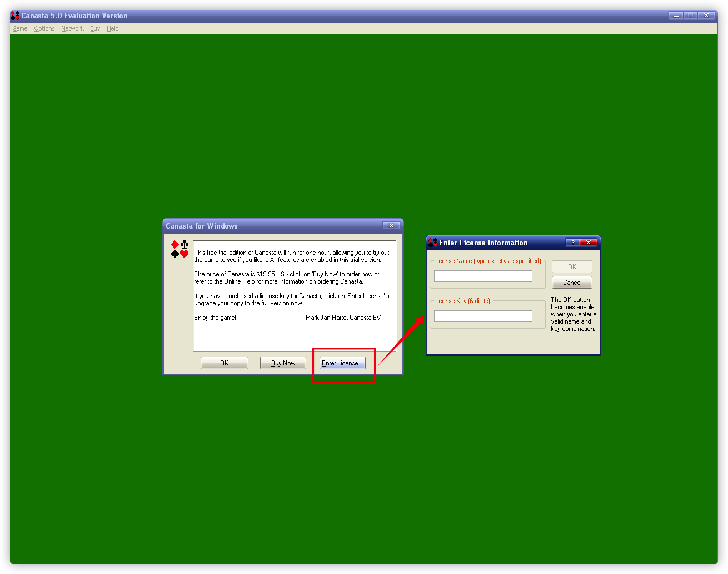This screenshot has width=728, height=574.
Task: Open the Network menu
Action: 72,28
